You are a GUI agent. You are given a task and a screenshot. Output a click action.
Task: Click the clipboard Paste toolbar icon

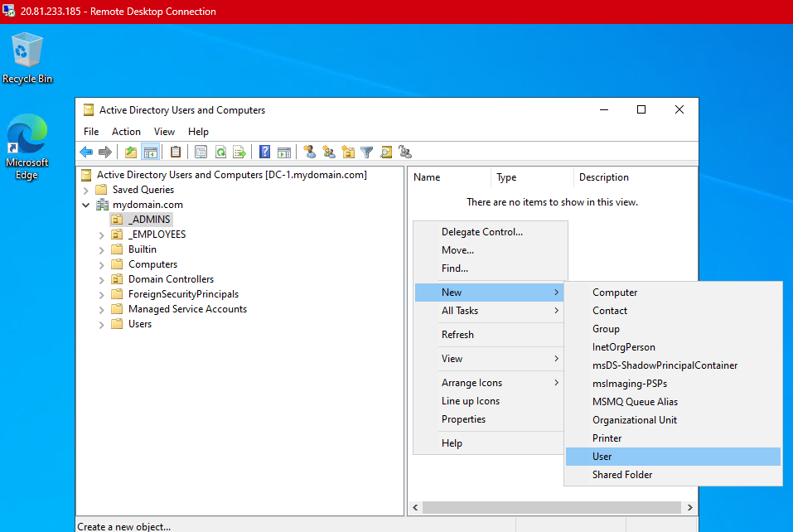click(x=176, y=152)
